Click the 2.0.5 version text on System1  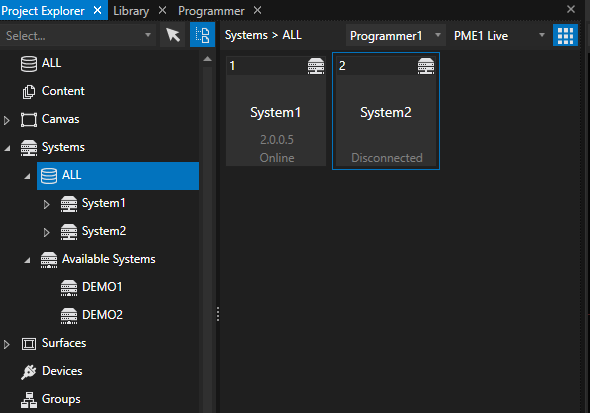(x=277, y=140)
